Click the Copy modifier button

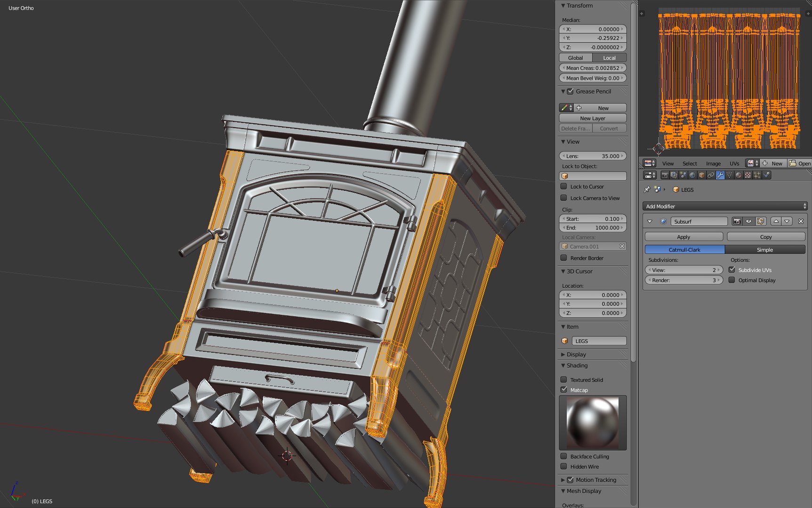pos(766,237)
